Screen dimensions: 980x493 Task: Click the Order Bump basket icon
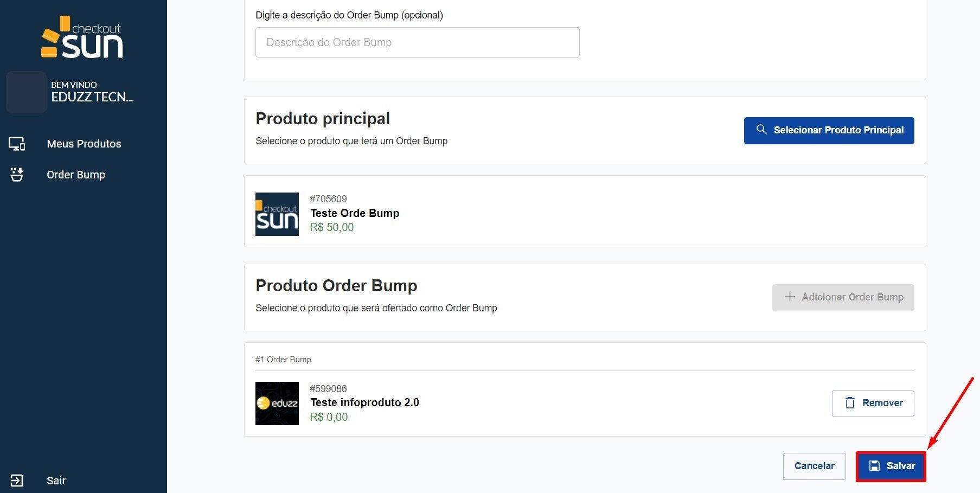(17, 175)
